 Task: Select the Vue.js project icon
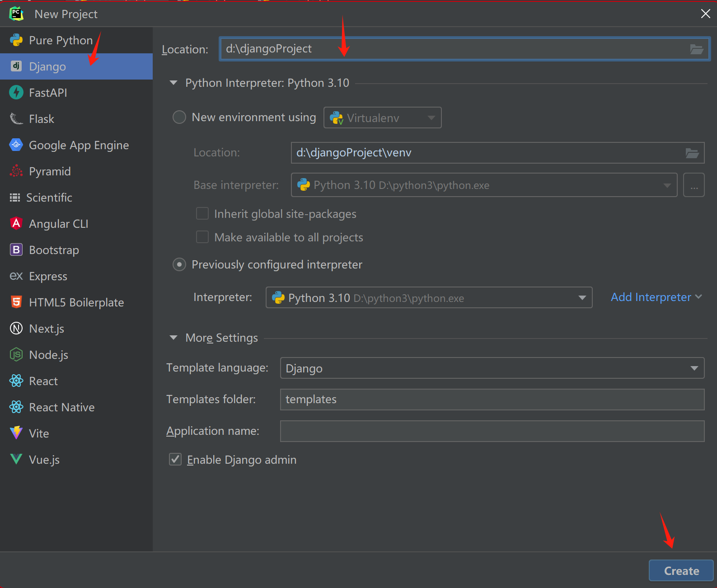16,460
